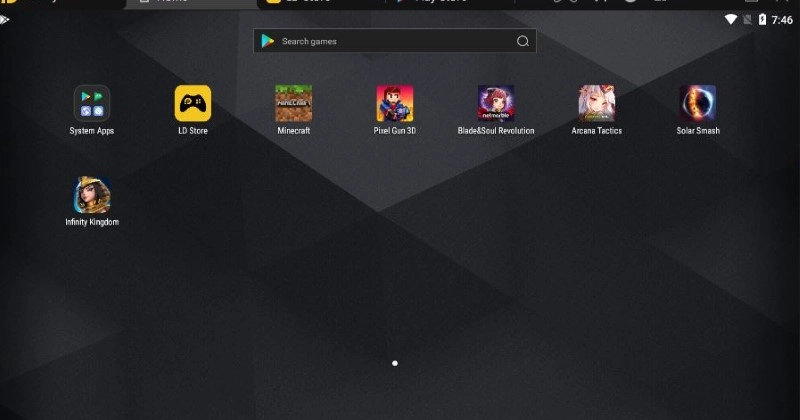Image resolution: width=800 pixels, height=420 pixels.
Task: Launch the LD Store app
Action: (x=193, y=103)
